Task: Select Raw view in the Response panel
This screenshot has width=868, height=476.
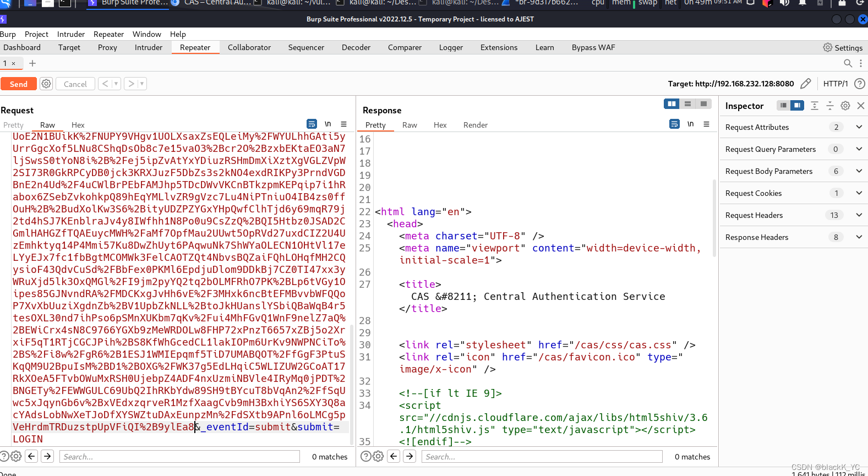Action: [410, 125]
